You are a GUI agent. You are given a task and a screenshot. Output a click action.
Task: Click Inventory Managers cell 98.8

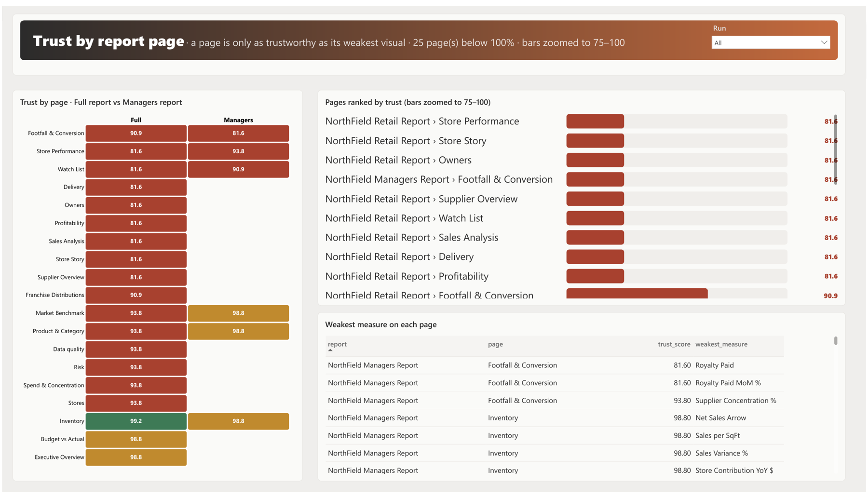click(238, 421)
